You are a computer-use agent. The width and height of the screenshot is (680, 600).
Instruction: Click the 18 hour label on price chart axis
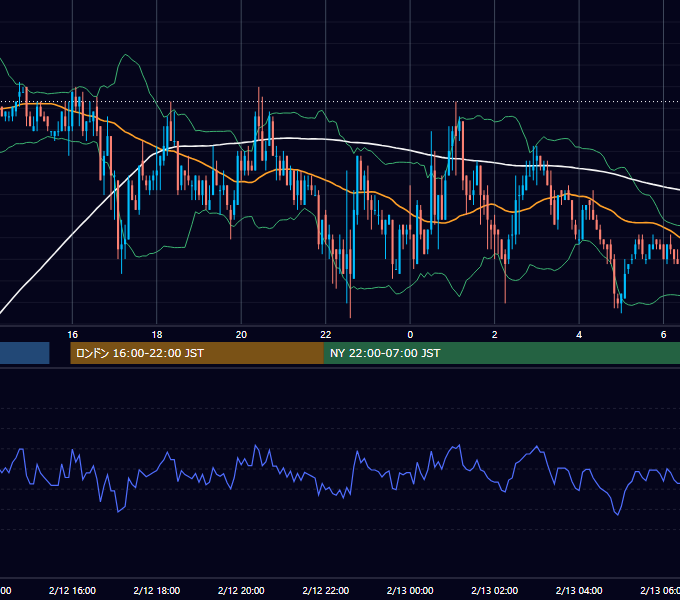(x=157, y=334)
